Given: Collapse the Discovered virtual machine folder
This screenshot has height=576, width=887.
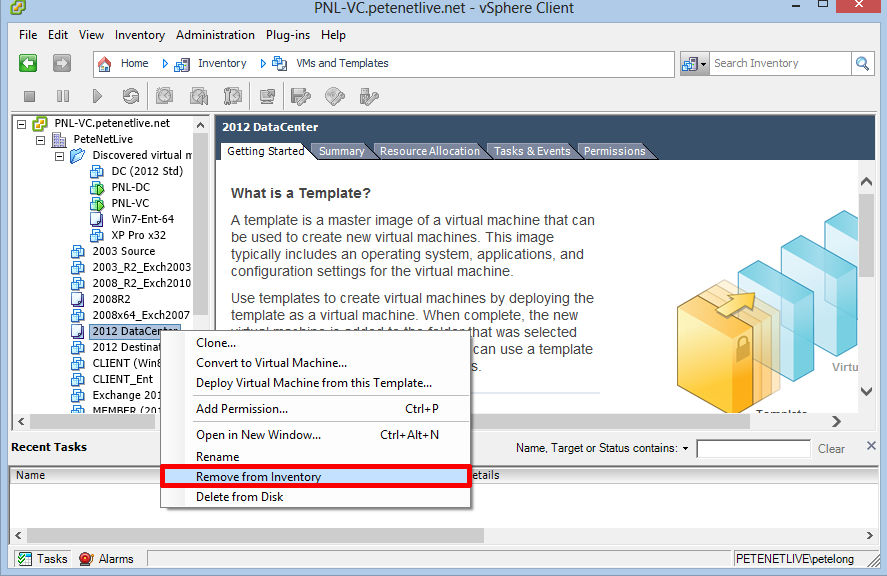Looking at the screenshot, I should (59, 156).
